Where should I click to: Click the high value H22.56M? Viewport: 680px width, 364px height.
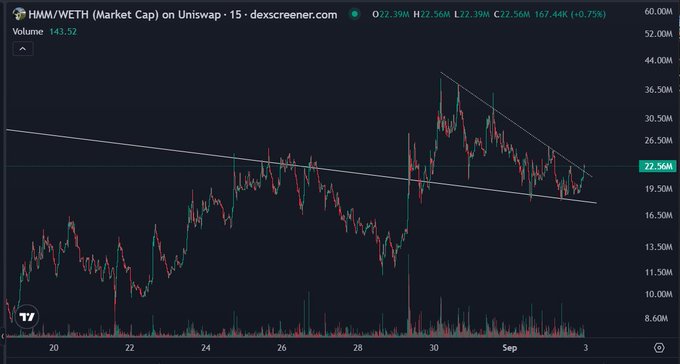[x=432, y=15]
